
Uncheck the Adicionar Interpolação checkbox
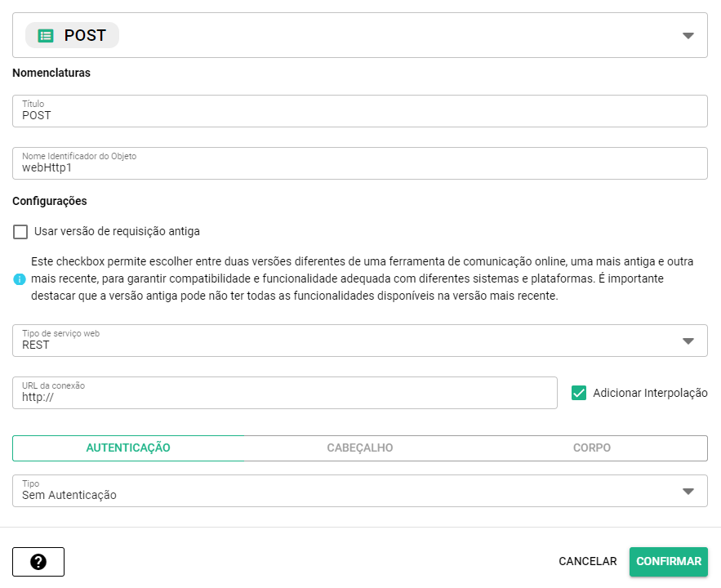click(579, 393)
